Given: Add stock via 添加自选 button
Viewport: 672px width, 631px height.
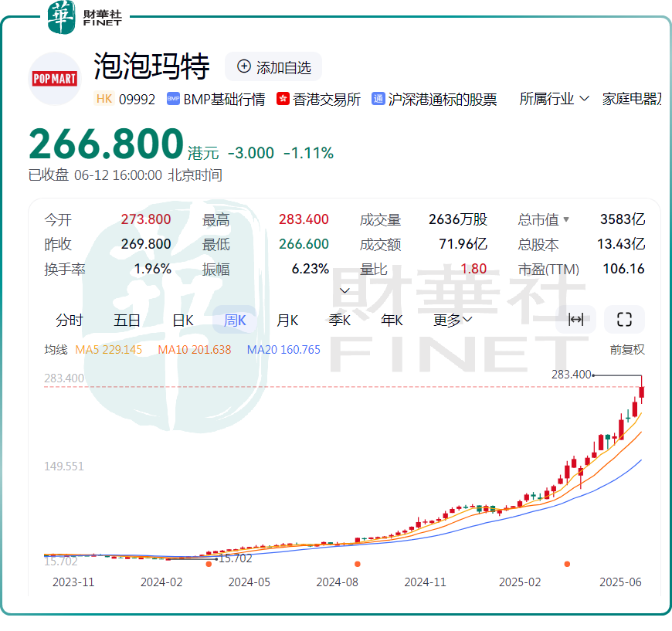Looking at the screenshot, I should click(273, 66).
